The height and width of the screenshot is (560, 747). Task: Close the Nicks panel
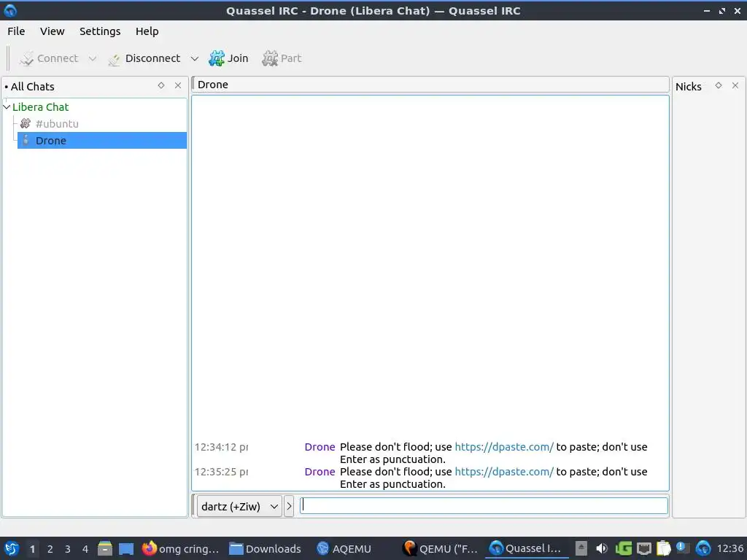[x=735, y=85]
